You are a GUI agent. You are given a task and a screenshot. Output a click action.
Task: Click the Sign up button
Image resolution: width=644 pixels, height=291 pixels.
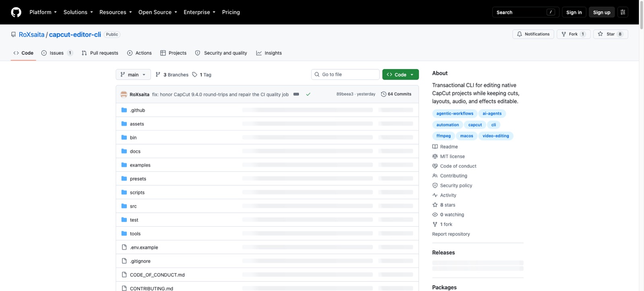[x=602, y=12]
